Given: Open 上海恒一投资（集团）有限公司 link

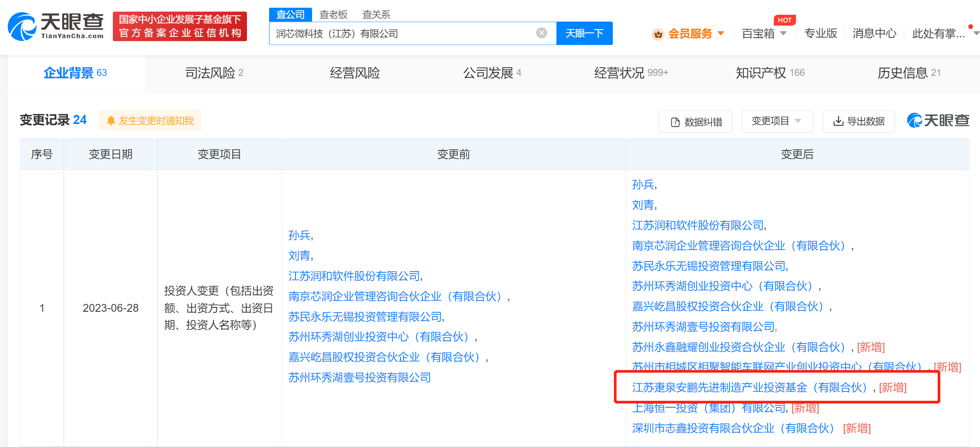Looking at the screenshot, I should pos(709,408).
